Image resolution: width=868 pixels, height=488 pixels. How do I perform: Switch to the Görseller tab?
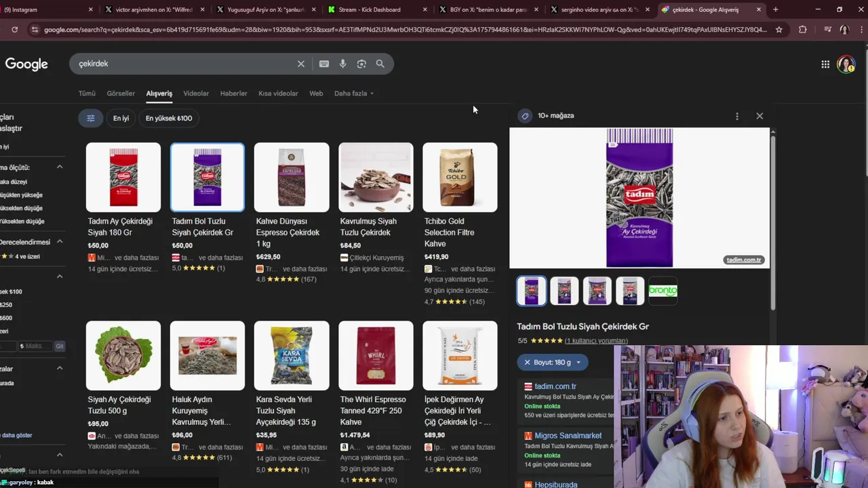[x=121, y=94]
